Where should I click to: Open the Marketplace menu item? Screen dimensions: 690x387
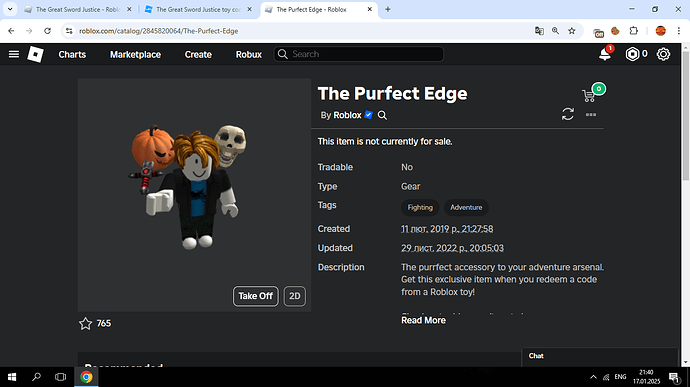[x=136, y=54]
